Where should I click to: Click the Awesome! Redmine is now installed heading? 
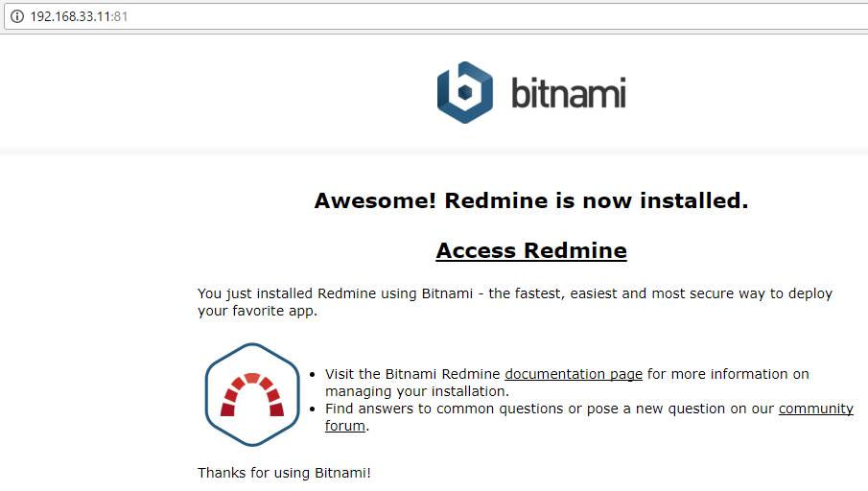point(531,200)
